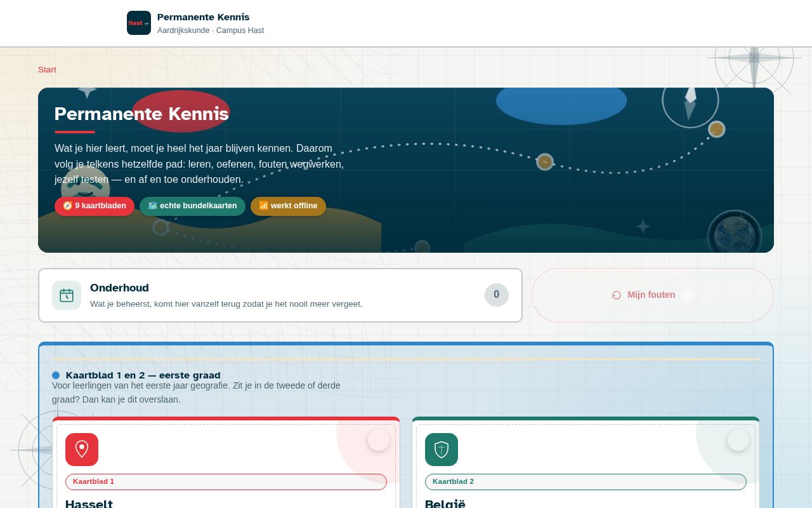The image size is (812, 508).
Task: Select the Kaartblad 2 label
Action: coord(586,482)
